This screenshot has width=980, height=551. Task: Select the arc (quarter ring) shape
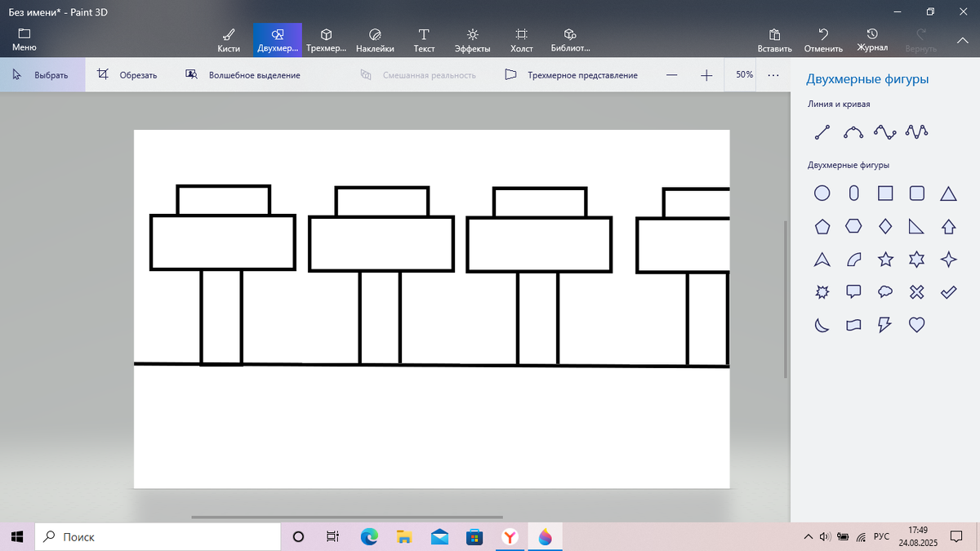tap(853, 260)
